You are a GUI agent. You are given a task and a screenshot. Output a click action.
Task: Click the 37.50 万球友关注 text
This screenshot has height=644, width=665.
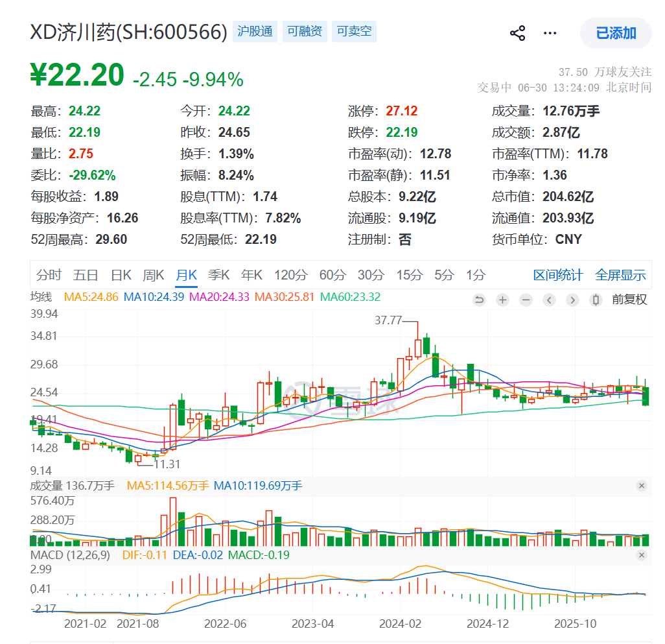pos(605,72)
